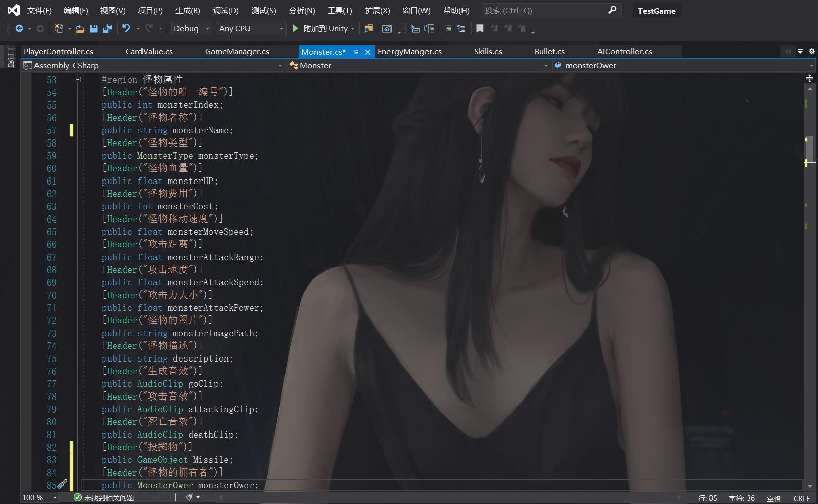Expand the attach to Unity dropdown arrow
Screen dimensions: 818x504
tap(353, 29)
